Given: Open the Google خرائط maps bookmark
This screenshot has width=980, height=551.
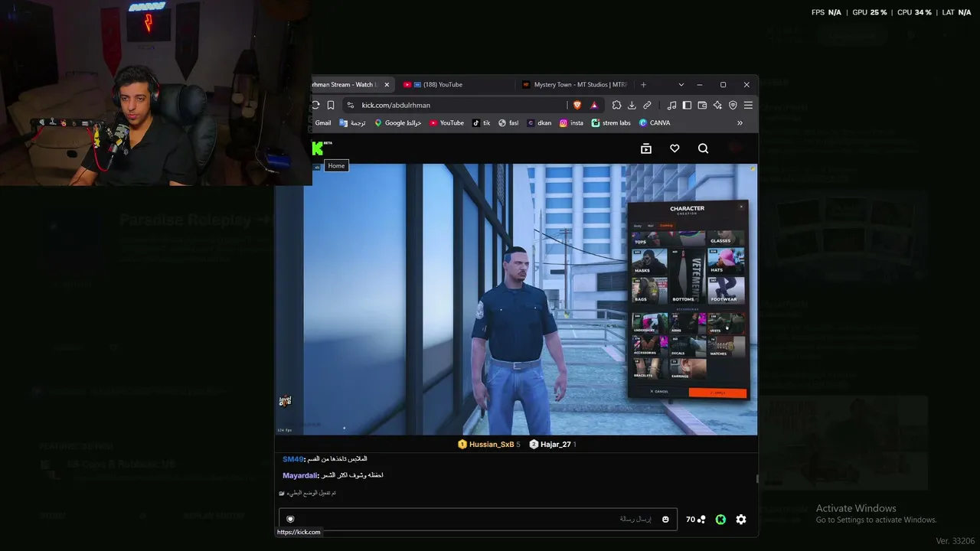Looking at the screenshot, I should 397,122.
